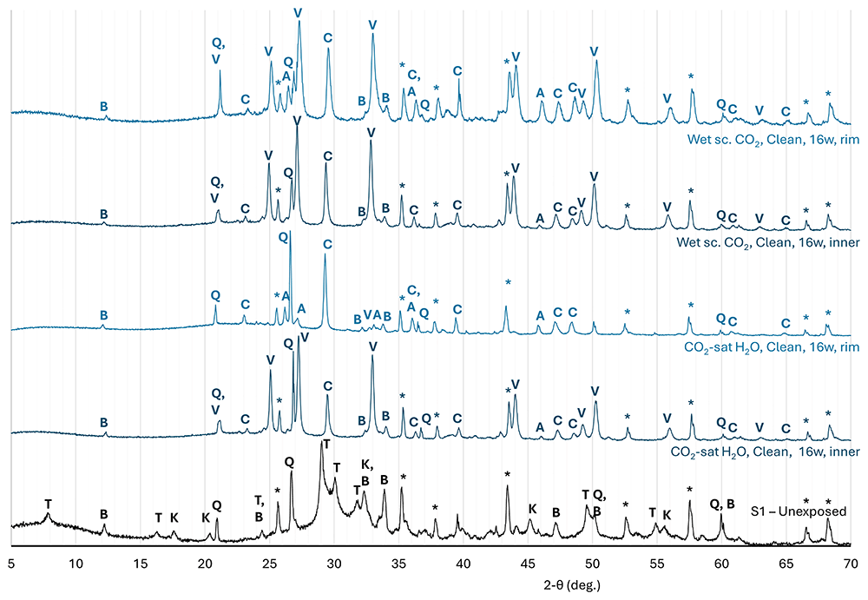
Task: Click the axis tick value 70
Action: pyautogui.click(x=851, y=564)
